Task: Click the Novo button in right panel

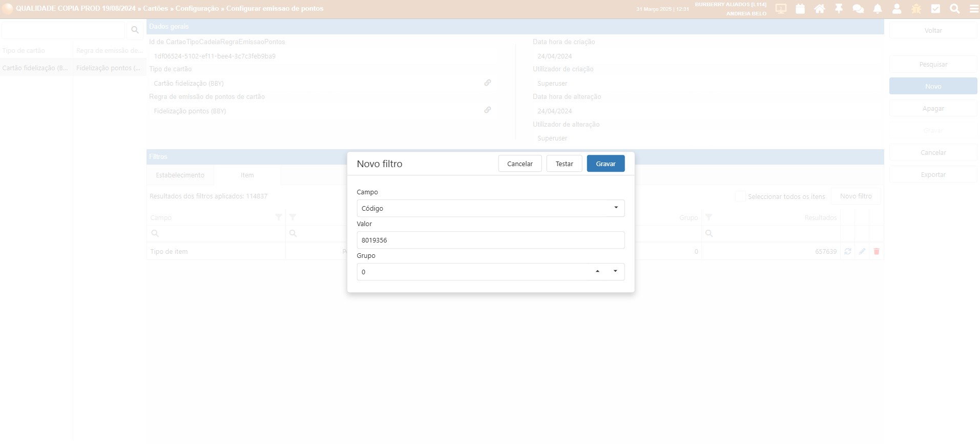Action: click(933, 86)
